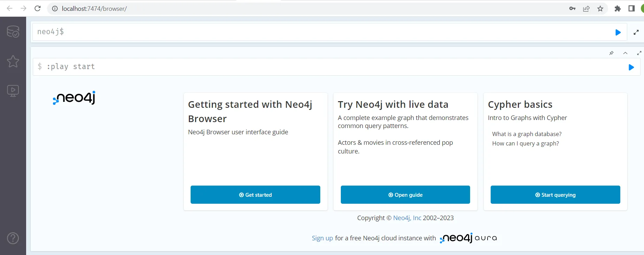The image size is (644, 255).
Task: Click 'What is a graph database?' text
Action: (x=527, y=134)
